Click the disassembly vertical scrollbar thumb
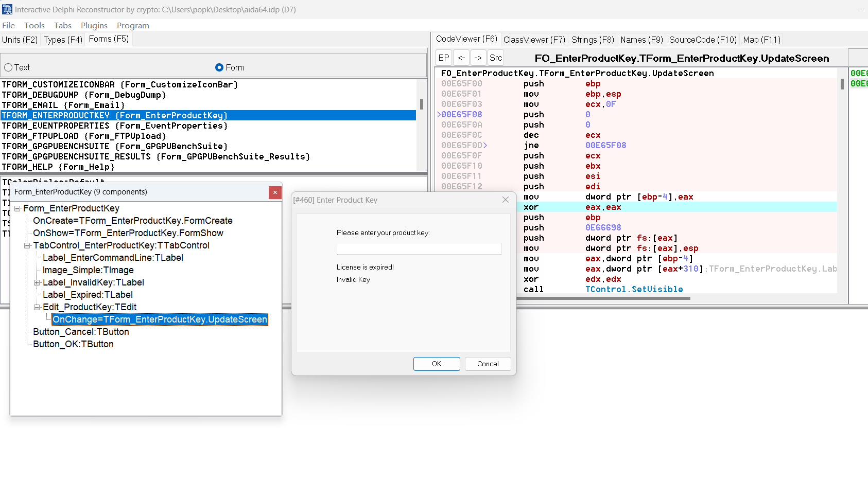The height and width of the screenshot is (500, 868). coord(842,84)
